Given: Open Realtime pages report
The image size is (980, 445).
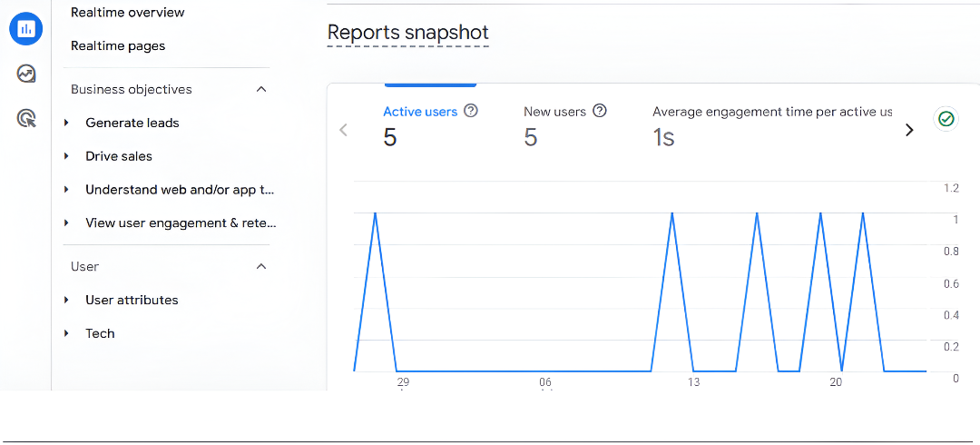Looking at the screenshot, I should [118, 46].
